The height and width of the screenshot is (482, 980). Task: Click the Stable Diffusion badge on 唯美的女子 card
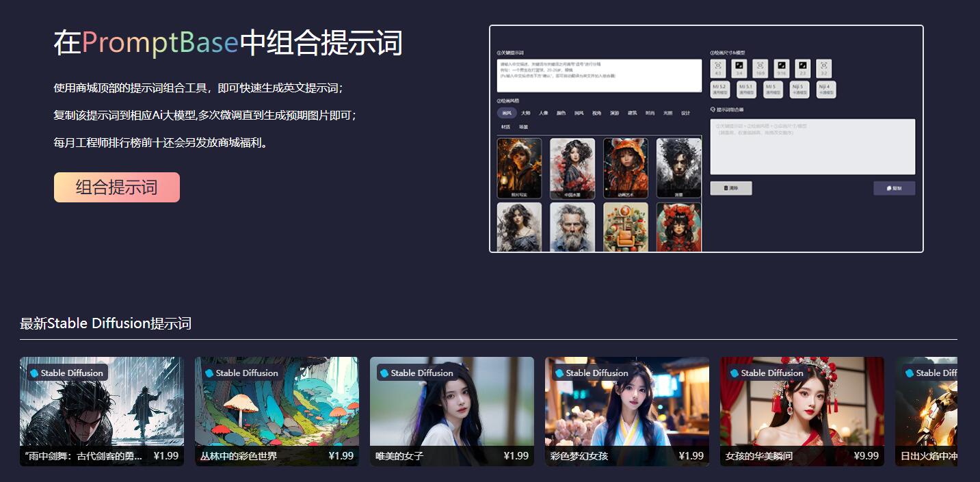pos(416,373)
